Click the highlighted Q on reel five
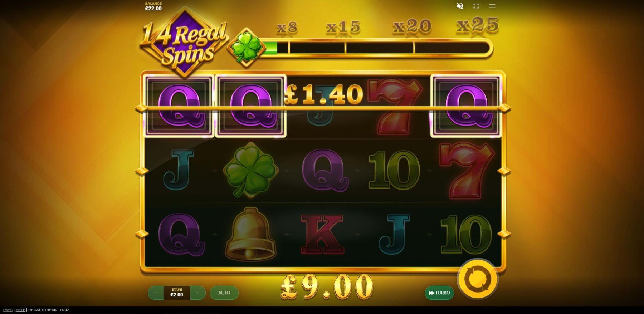 click(466, 106)
